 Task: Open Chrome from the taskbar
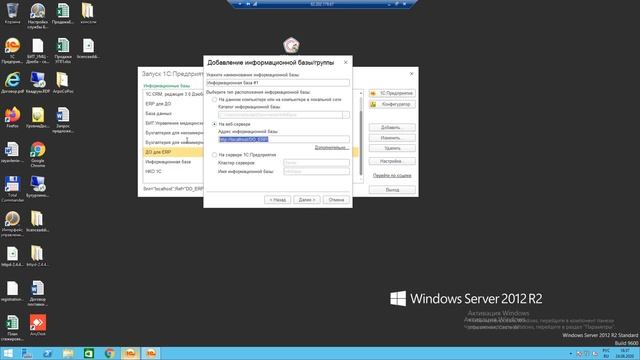[109, 353]
